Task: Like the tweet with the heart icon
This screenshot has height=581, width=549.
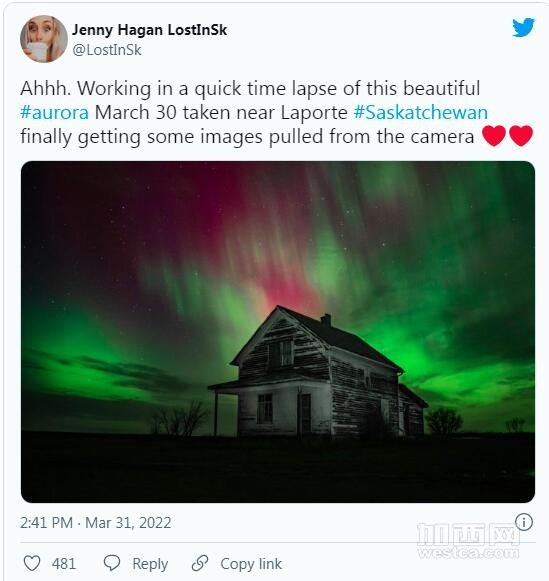Action: tap(32, 563)
